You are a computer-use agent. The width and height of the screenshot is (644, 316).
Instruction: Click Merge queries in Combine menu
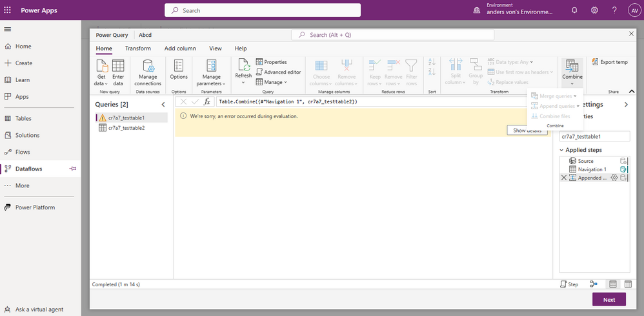(553, 96)
